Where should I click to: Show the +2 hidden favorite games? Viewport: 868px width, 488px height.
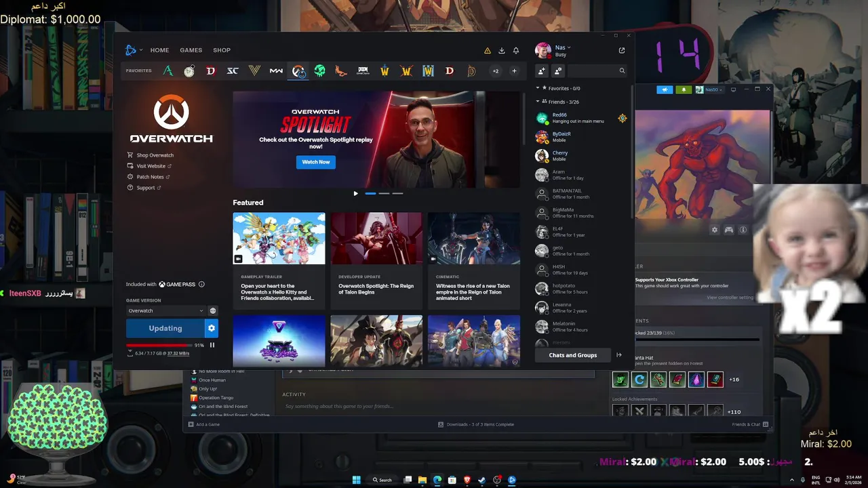tap(496, 70)
